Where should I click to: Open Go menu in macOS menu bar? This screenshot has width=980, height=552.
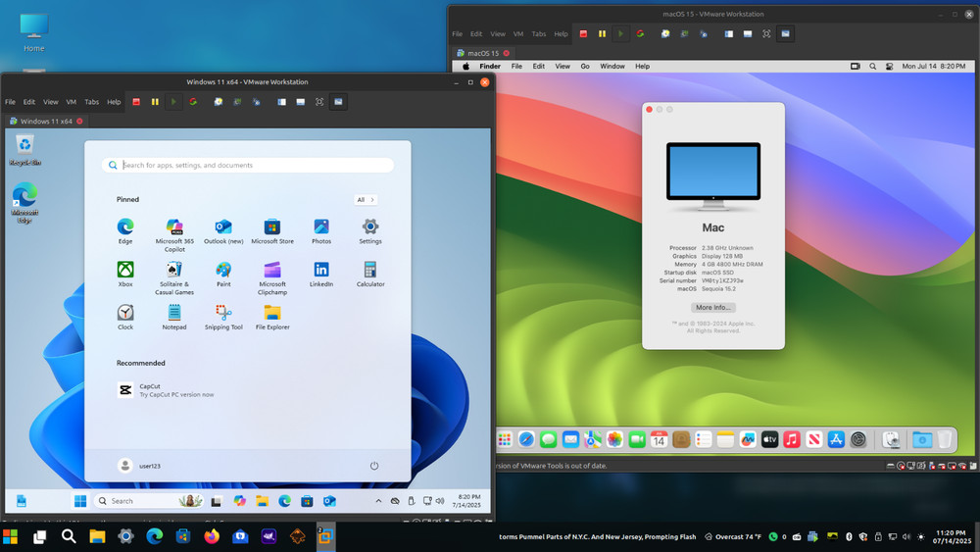tap(585, 67)
